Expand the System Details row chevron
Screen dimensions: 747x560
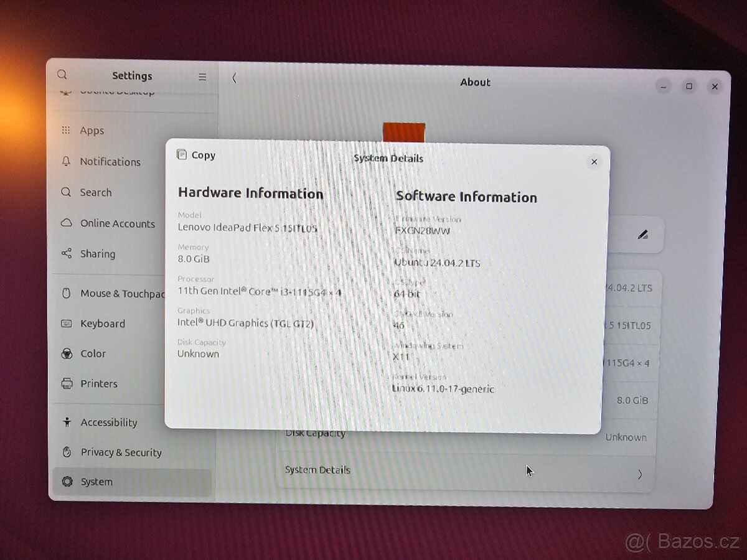click(x=640, y=474)
